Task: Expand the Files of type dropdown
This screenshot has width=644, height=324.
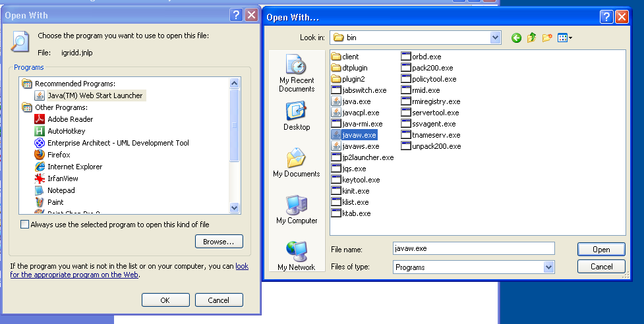Action: (548, 267)
